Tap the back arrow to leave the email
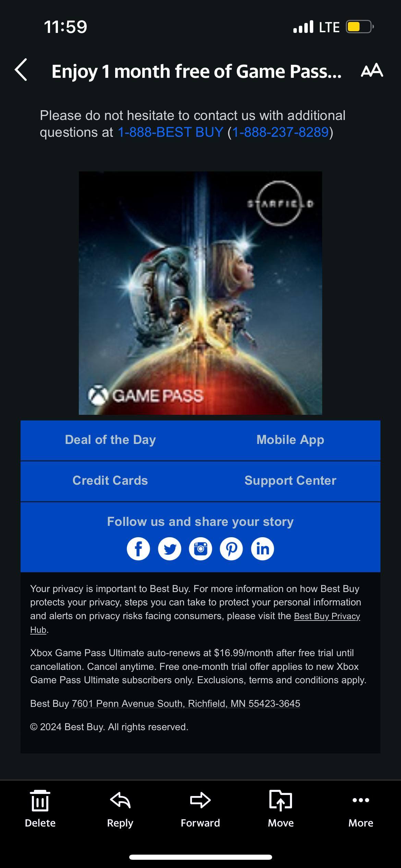 (x=21, y=70)
